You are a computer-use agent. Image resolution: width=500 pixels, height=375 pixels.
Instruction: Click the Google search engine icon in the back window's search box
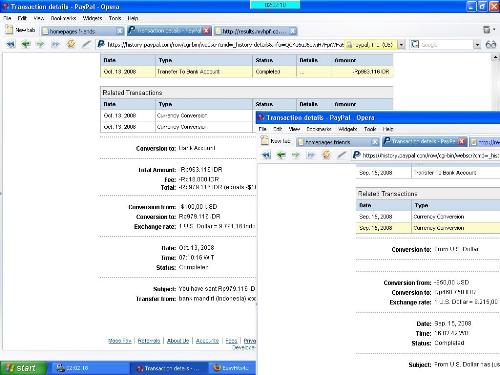coord(415,44)
